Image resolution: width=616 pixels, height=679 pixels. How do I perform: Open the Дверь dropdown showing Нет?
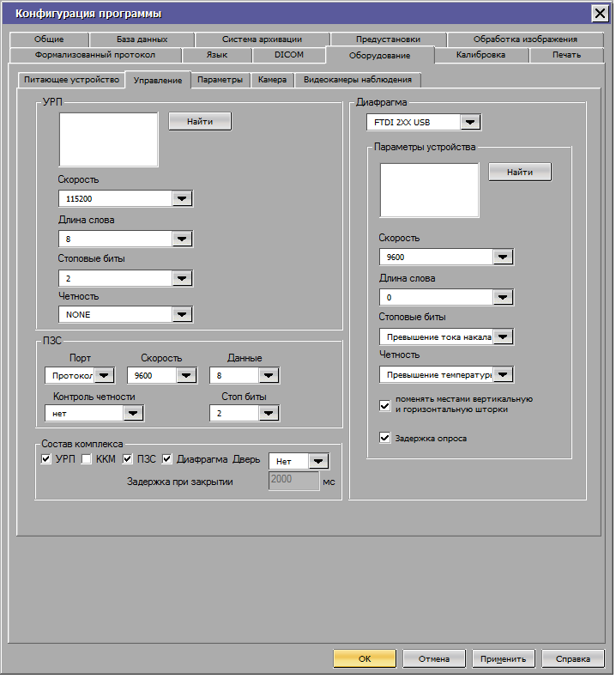(x=318, y=462)
